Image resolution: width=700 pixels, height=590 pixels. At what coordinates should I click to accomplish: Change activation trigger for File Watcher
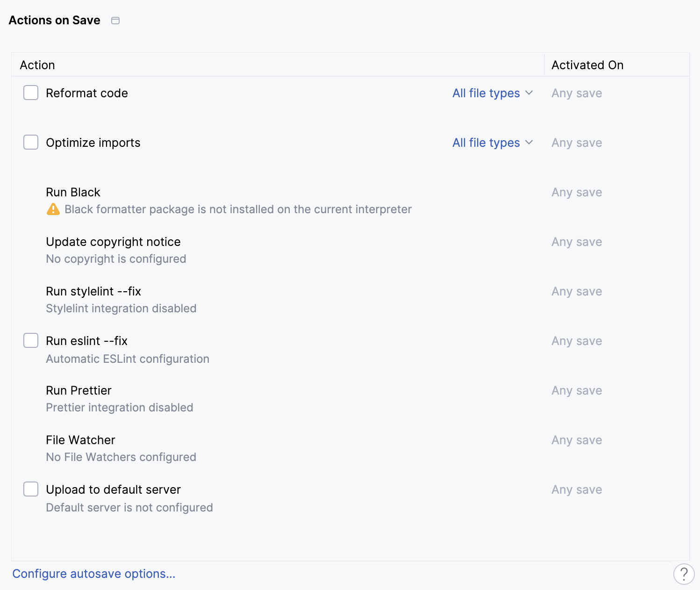(576, 440)
